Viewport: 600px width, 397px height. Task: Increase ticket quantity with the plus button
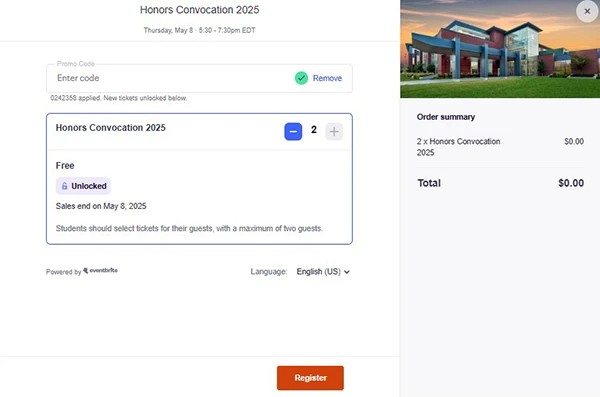click(x=334, y=132)
